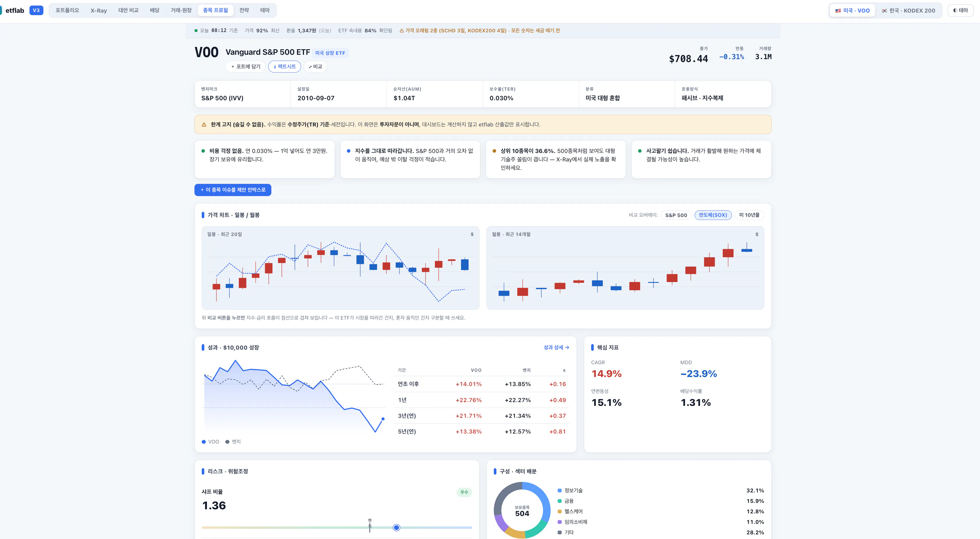The height and width of the screenshot is (539, 980).
Task: Switch to the 테마 navigation tab
Action: [265, 10]
